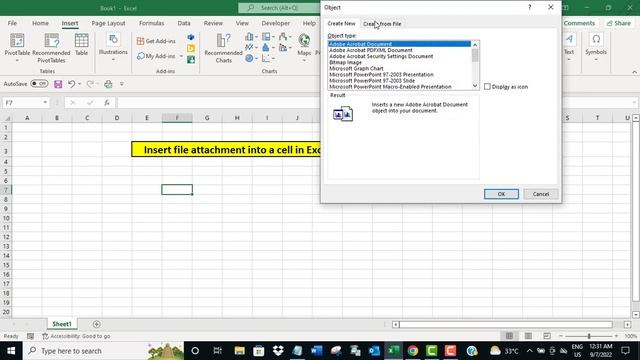
Task: Expand the Name Box dropdown
Action: (45, 103)
